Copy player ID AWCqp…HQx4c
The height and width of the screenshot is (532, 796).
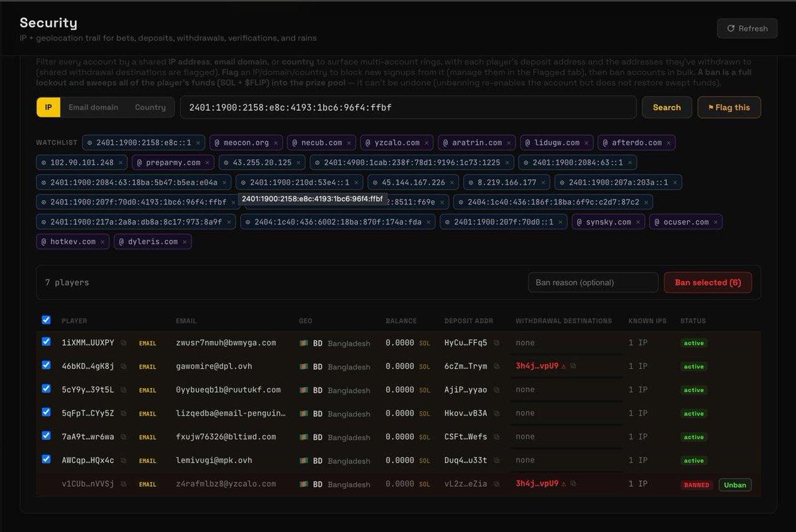point(124,460)
